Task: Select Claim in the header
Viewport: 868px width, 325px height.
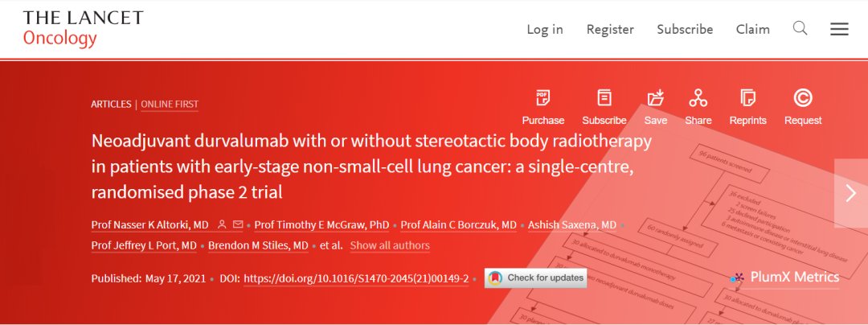Action: (x=753, y=29)
